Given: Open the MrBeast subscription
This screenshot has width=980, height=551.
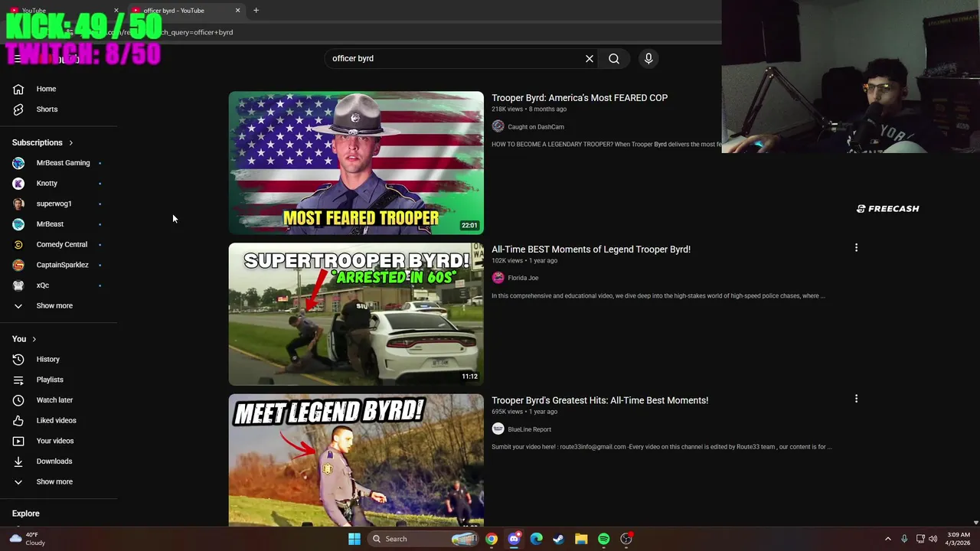Looking at the screenshot, I should (x=50, y=224).
